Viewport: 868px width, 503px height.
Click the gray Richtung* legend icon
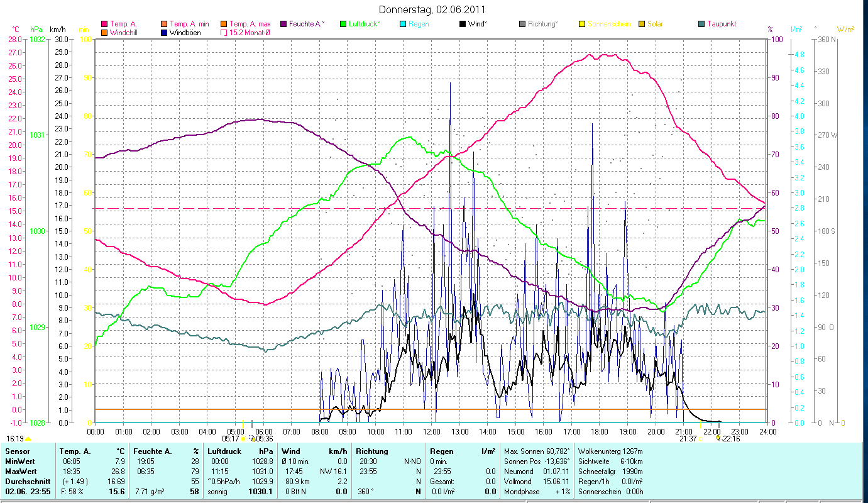[x=522, y=24]
